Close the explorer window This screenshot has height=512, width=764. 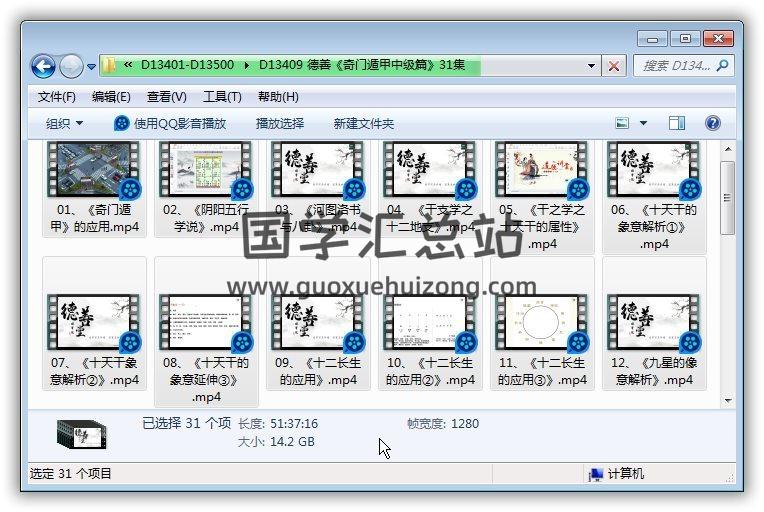(x=718, y=39)
